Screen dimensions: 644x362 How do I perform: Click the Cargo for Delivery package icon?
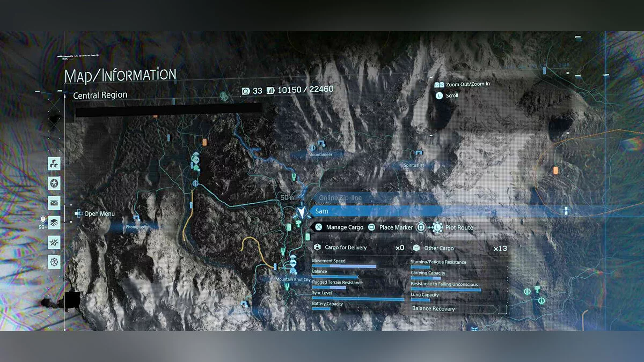(317, 248)
